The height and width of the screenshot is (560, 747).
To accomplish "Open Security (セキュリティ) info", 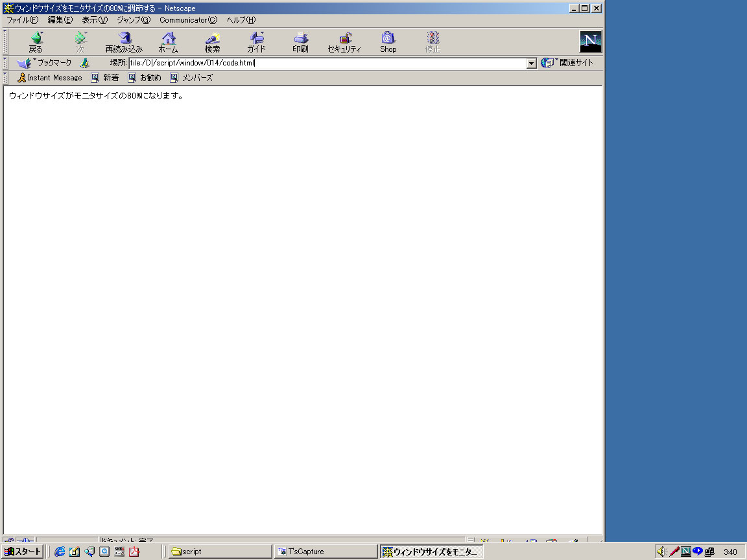I will (344, 42).
